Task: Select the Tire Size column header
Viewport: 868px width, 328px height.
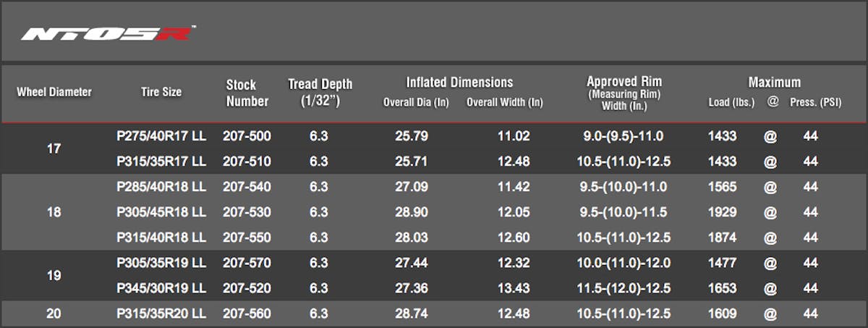Action: [161, 92]
